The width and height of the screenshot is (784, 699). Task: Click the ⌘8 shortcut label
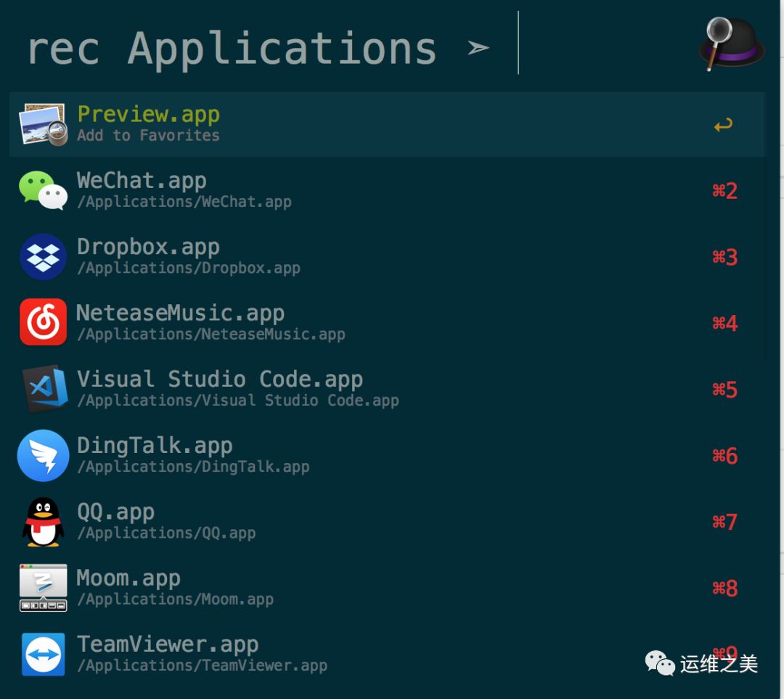[725, 588]
